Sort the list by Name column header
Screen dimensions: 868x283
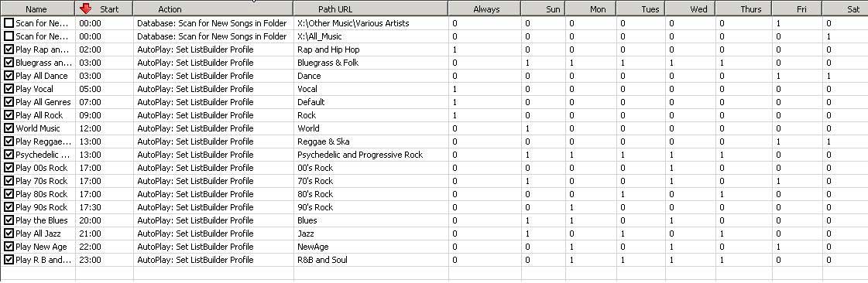pos(37,9)
